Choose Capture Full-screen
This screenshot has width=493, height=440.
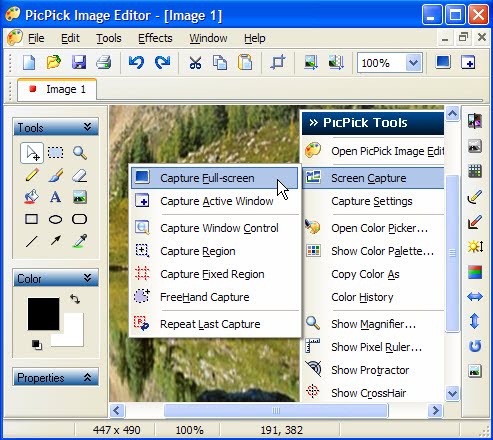pos(214,178)
